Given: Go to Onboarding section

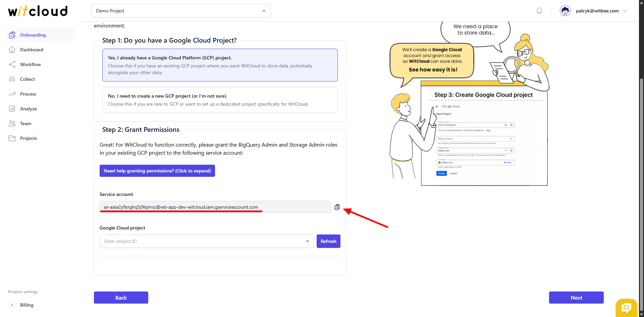Looking at the screenshot, I should coord(40,35).
